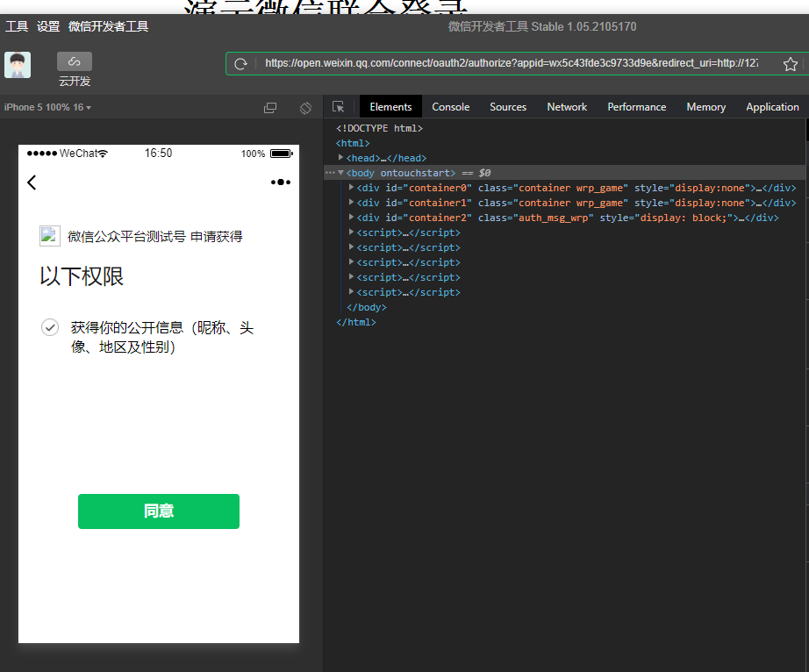The height and width of the screenshot is (672, 809).
Task: Toggle the public info permission checkmark
Action: (x=50, y=327)
